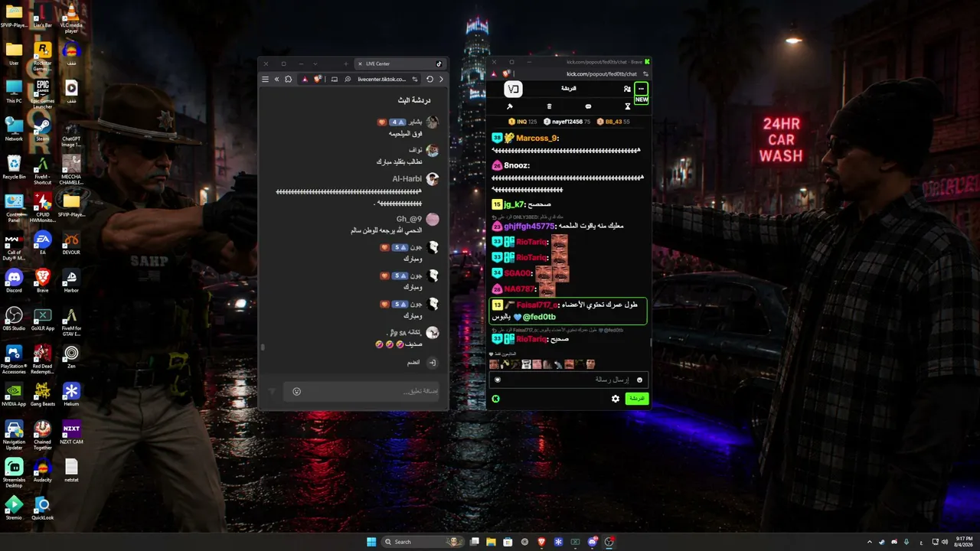Reload the LIVE Center page

[x=430, y=79]
